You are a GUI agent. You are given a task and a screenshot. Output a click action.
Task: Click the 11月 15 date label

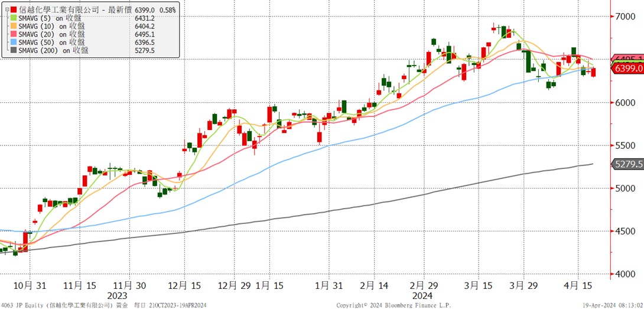80,285
